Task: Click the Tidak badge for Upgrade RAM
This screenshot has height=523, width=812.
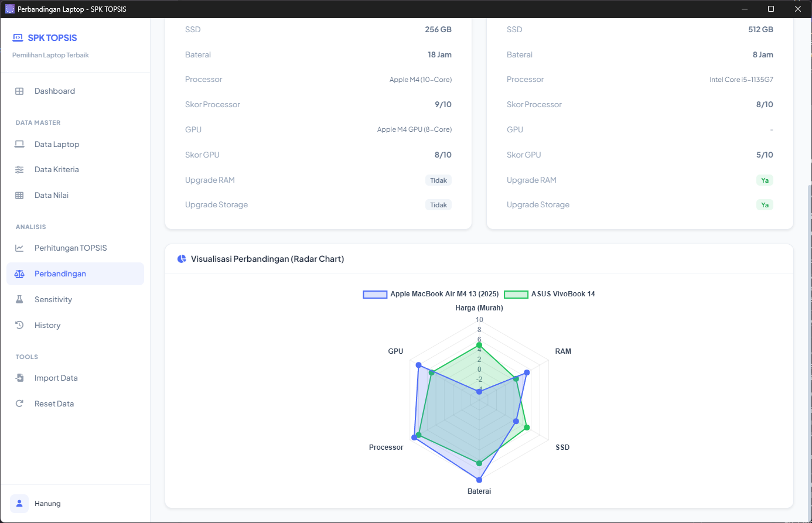Action: pyautogui.click(x=438, y=180)
